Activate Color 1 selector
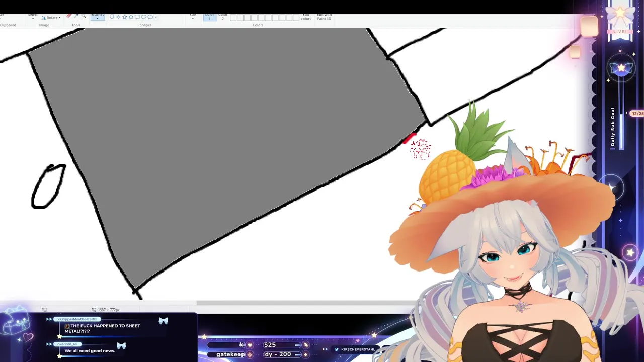The height and width of the screenshot is (362, 644). click(x=210, y=17)
